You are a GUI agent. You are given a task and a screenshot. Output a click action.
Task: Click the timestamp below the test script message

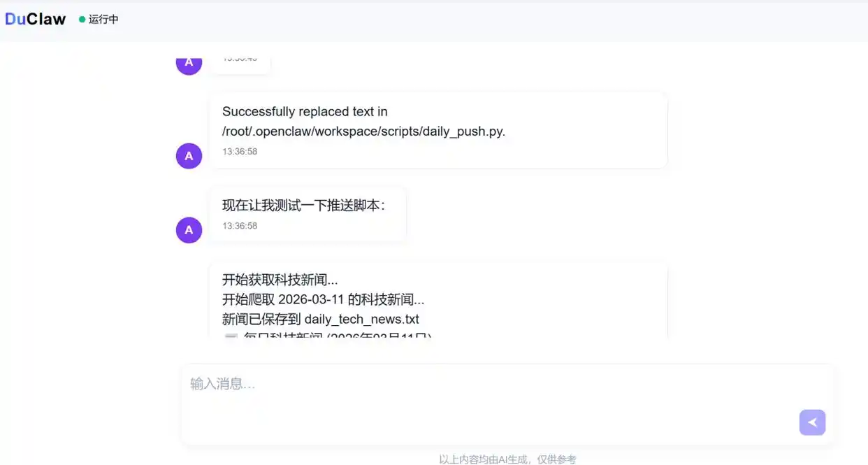tap(241, 226)
